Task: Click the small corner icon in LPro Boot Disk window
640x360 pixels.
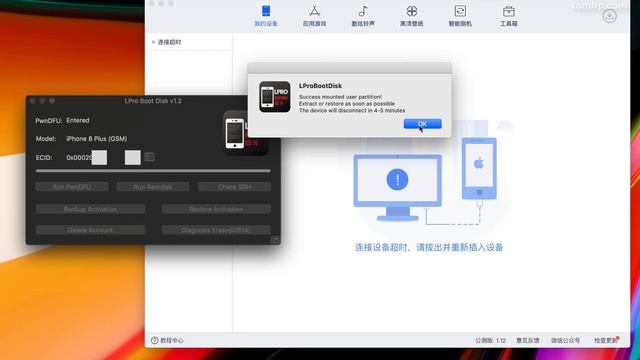Action: coord(276,240)
